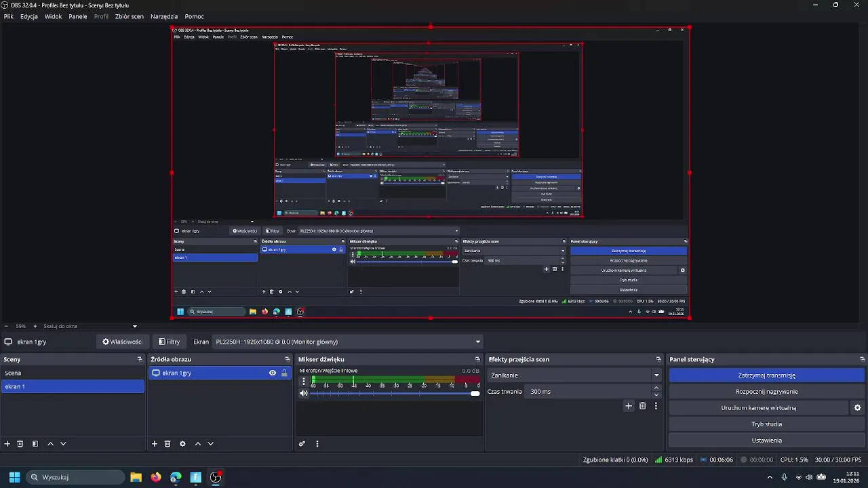
Task: Move source down in Źródła obrazu dock
Action: 210,444
